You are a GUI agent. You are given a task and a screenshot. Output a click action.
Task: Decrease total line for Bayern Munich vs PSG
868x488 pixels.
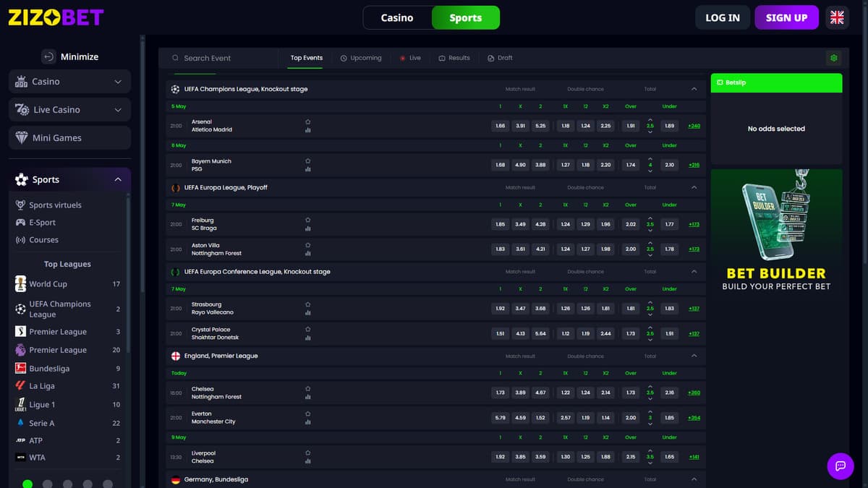(650, 171)
